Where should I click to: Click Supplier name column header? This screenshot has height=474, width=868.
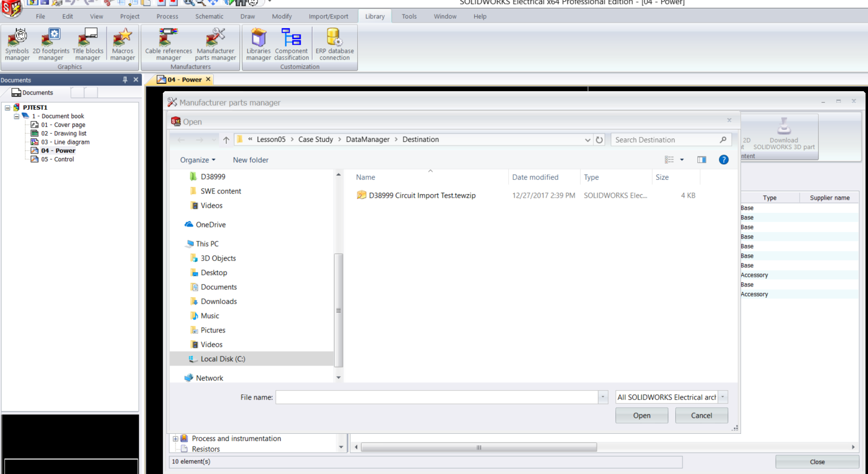pyautogui.click(x=829, y=198)
